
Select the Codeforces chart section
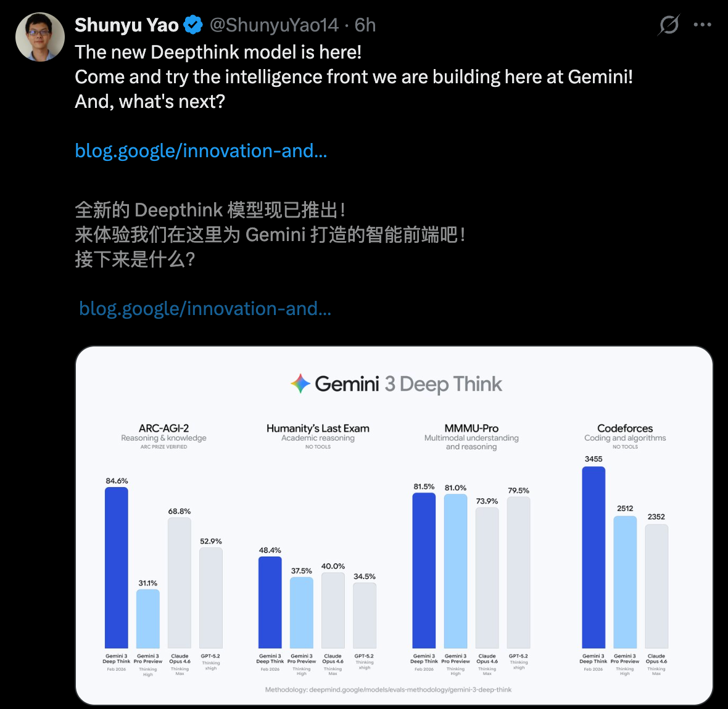pyautogui.click(x=625, y=428)
